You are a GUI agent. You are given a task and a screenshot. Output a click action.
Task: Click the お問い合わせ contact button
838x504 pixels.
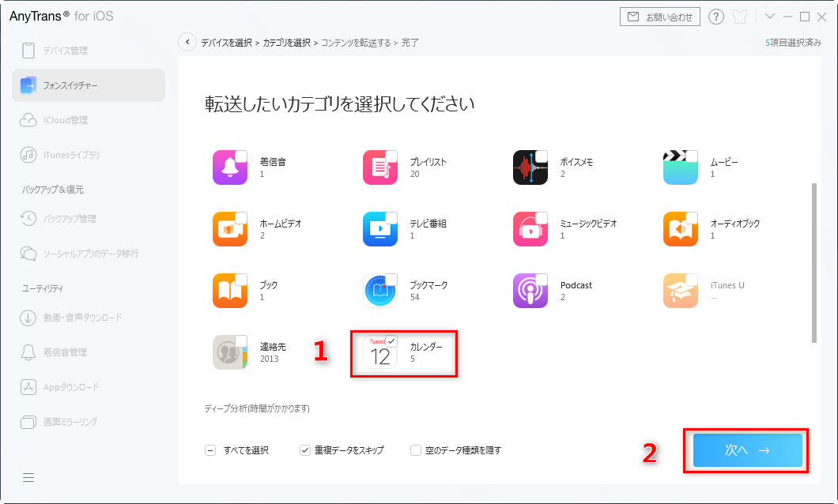point(660,17)
